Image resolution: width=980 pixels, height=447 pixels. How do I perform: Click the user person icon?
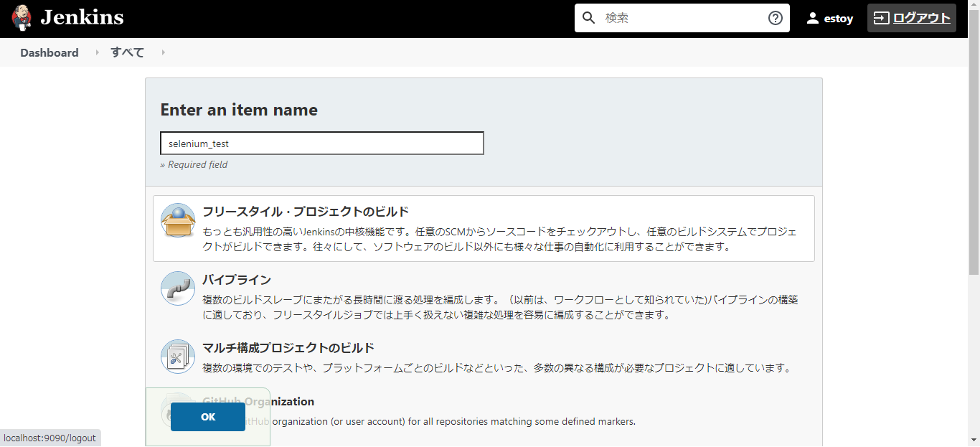pos(813,18)
